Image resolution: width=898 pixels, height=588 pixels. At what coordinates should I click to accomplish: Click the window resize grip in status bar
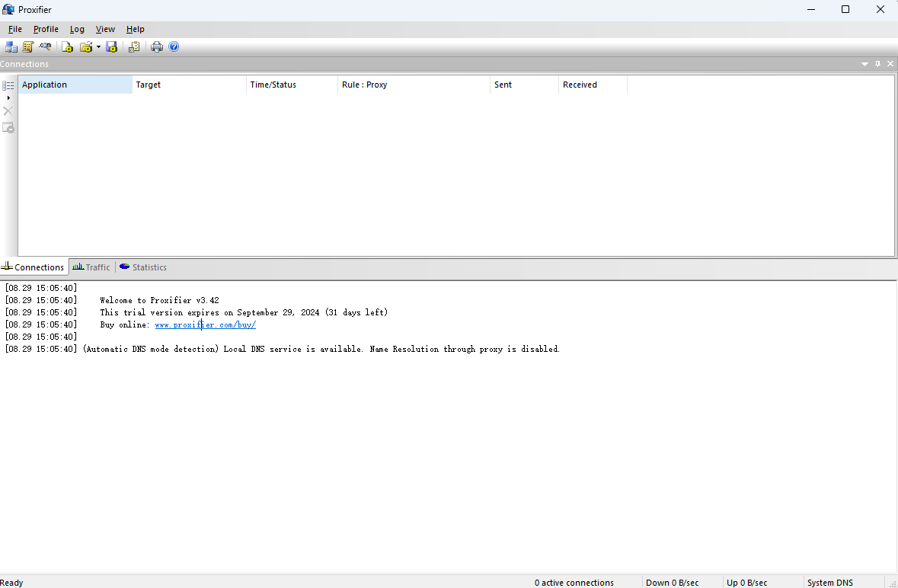(x=892, y=583)
